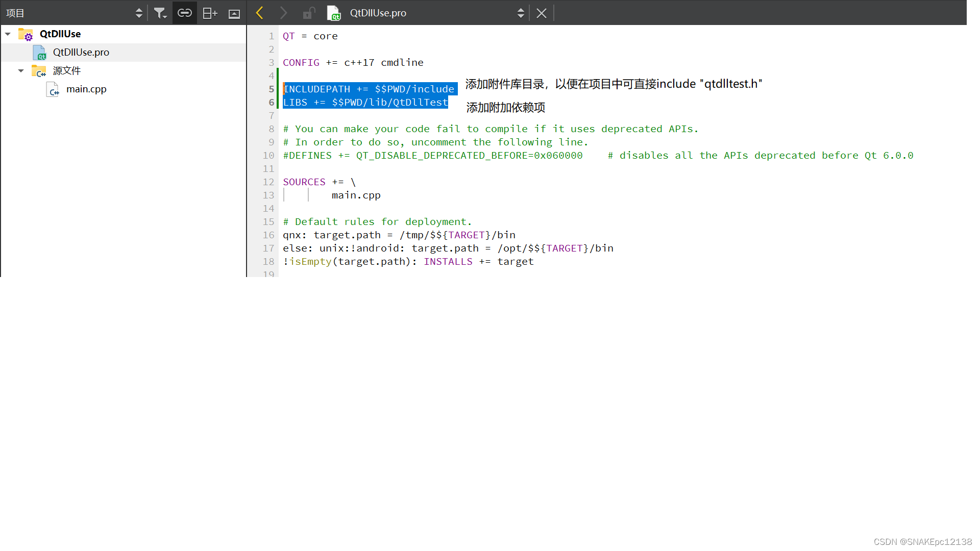Screen dimensions: 980x551
Task: Open the project view selector dropdown labeled 项目
Action: [74, 13]
